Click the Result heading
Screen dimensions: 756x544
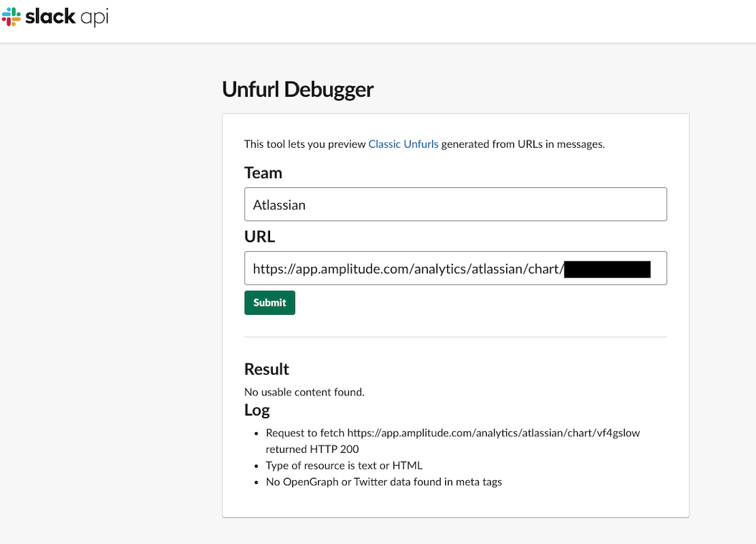(266, 369)
